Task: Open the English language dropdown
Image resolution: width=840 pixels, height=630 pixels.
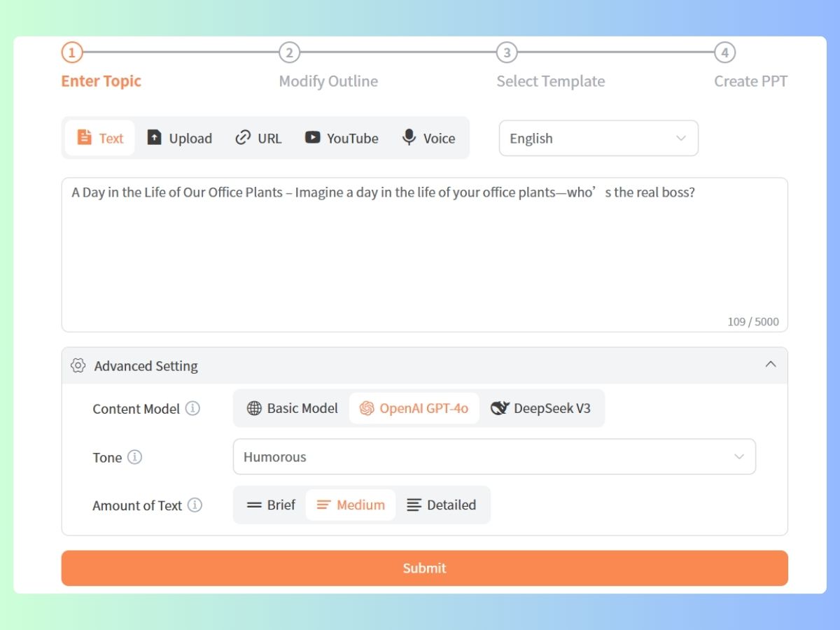Action: pyautogui.click(x=598, y=138)
